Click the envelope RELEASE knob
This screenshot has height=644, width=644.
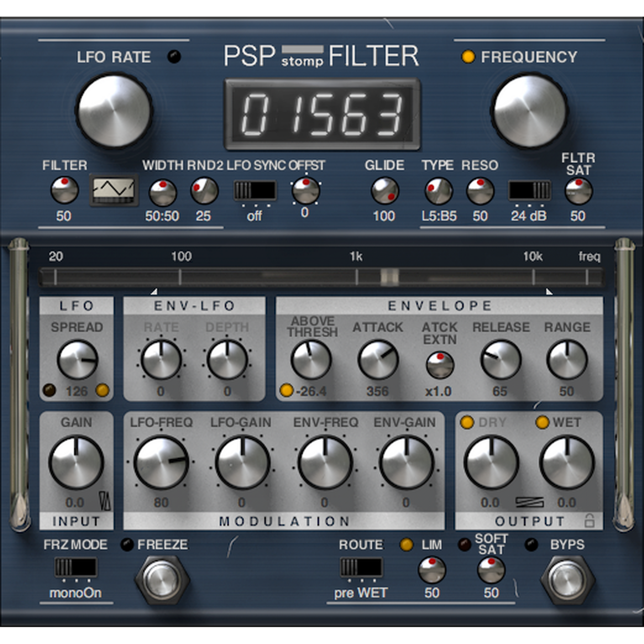coord(501,359)
